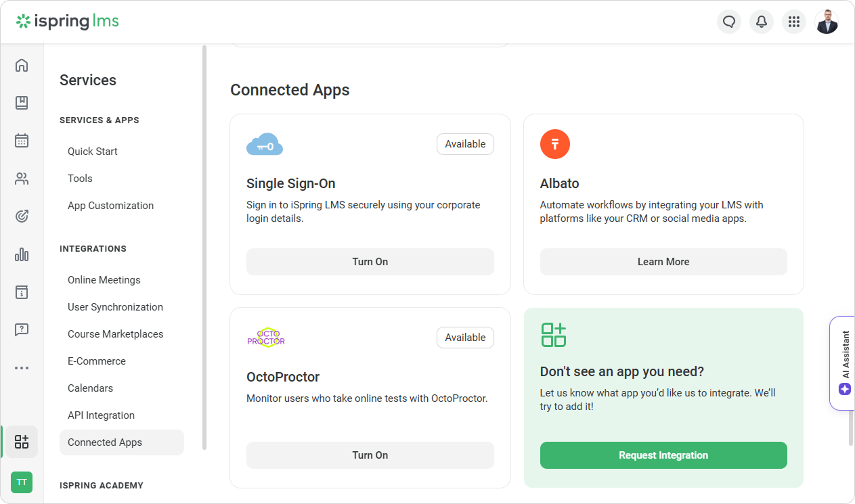855x504 pixels.
Task: Open the Home icon in left rail
Action: pyautogui.click(x=22, y=65)
